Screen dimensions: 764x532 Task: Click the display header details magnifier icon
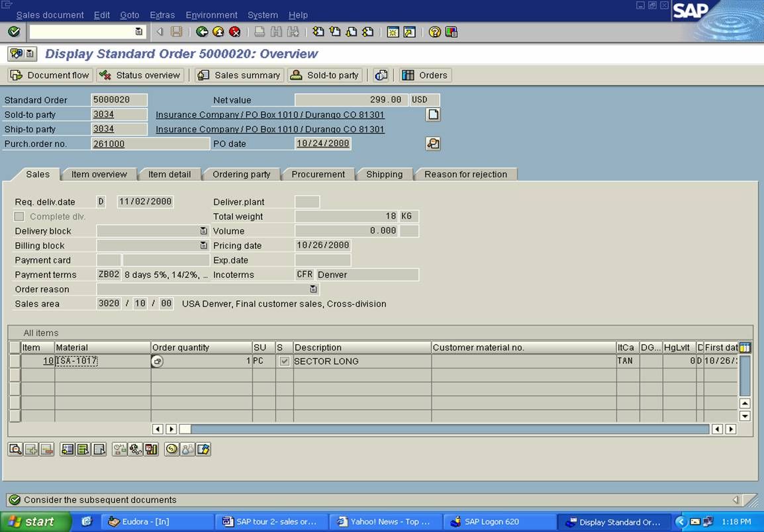click(x=433, y=144)
